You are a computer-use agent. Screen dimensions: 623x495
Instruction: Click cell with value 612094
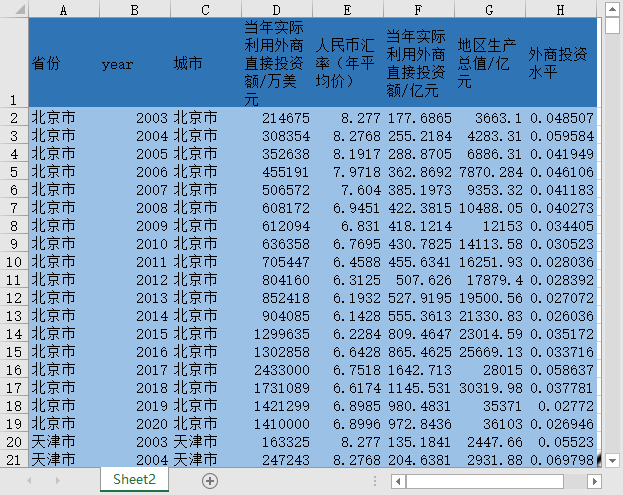click(277, 226)
